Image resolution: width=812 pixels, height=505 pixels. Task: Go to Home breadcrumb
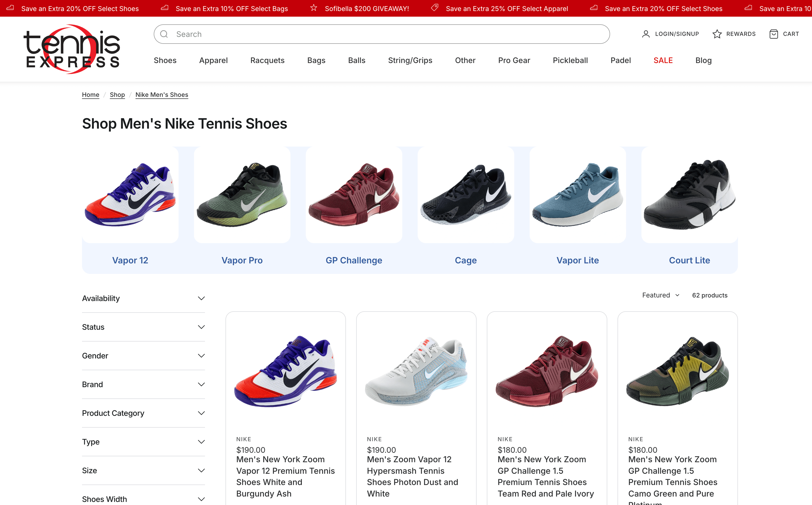(x=90, y=95)
